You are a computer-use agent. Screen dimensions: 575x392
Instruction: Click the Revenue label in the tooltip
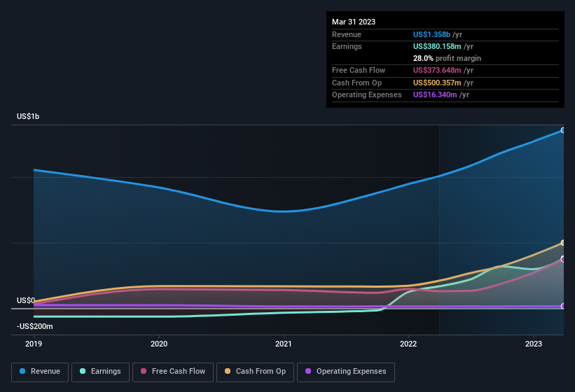(x=347, y=34)
